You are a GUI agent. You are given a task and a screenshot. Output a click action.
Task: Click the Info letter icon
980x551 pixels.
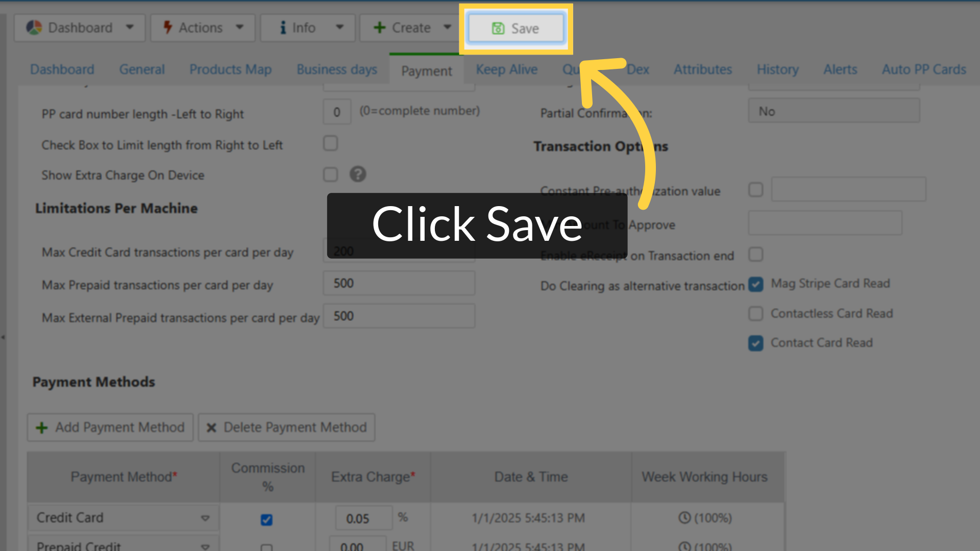click(x=283, y=28)
